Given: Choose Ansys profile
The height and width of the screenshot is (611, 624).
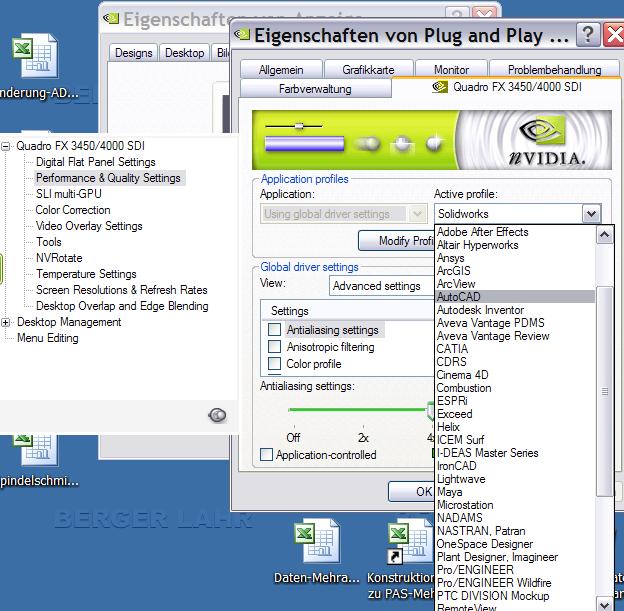Looking at the screenshot, I should [515, 258].
